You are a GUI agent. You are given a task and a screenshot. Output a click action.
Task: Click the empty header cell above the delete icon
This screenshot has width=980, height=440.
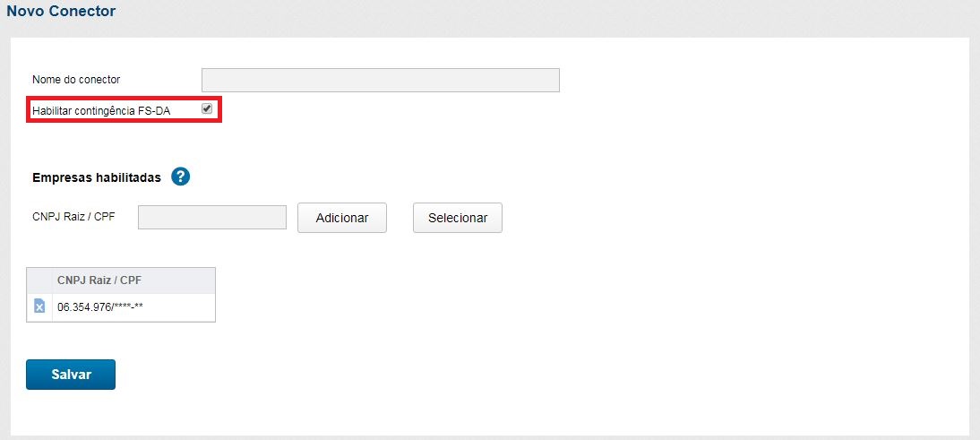pos(39,280)
